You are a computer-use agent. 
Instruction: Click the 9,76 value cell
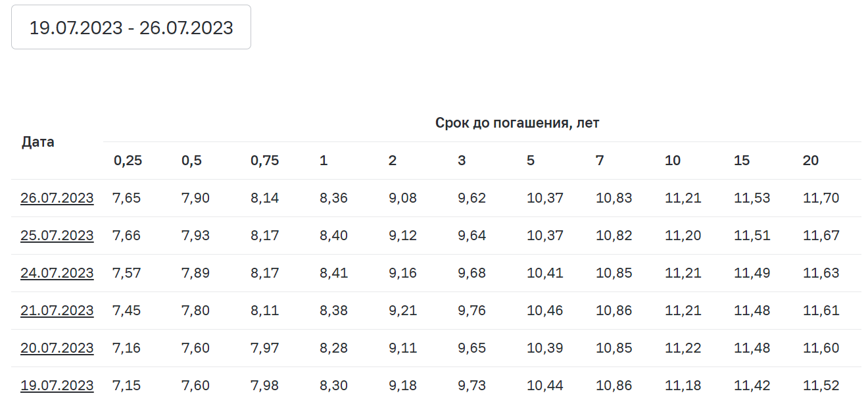471,311
